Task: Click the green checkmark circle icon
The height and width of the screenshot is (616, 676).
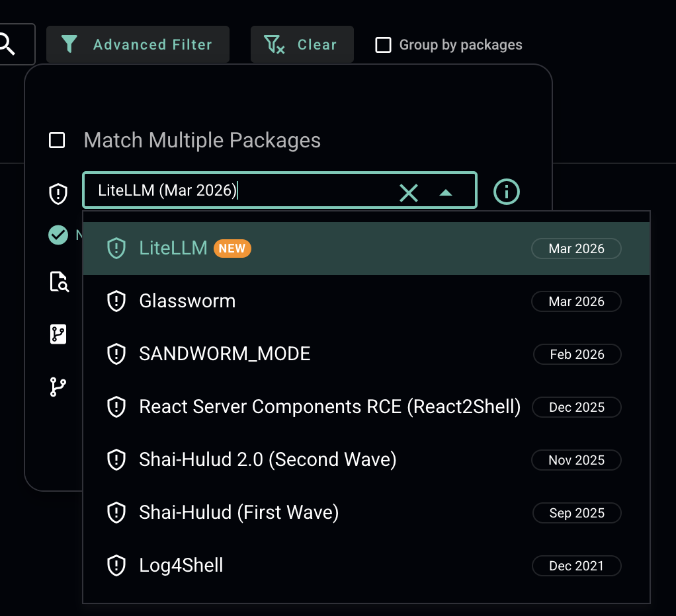Action: (x=58, y=235)
